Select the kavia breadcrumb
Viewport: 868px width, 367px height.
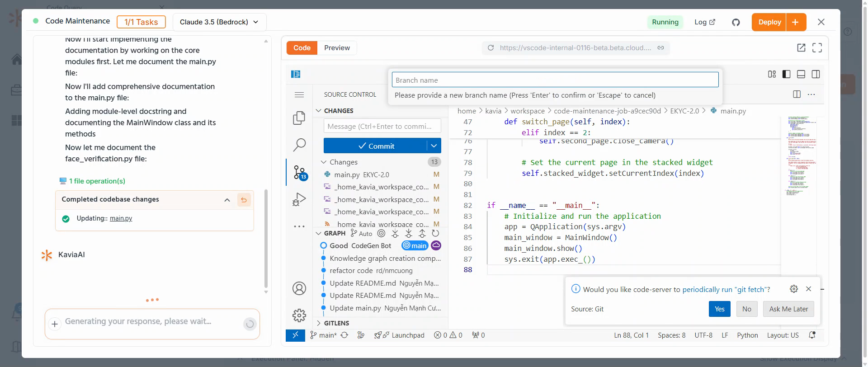point(493,111)
